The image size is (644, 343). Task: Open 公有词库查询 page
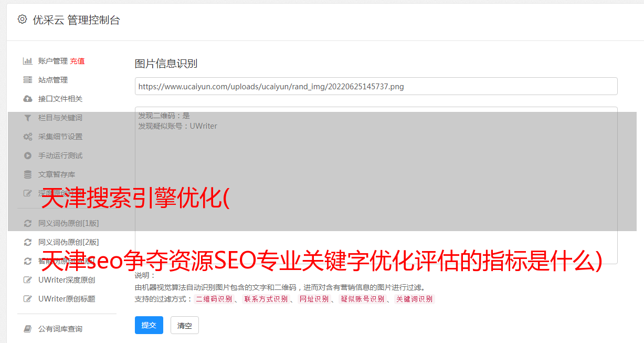tap(60, 329)
